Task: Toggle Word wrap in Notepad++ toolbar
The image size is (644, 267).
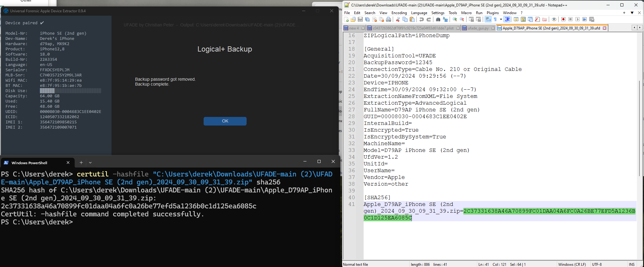Action: [x=488, y=19]
